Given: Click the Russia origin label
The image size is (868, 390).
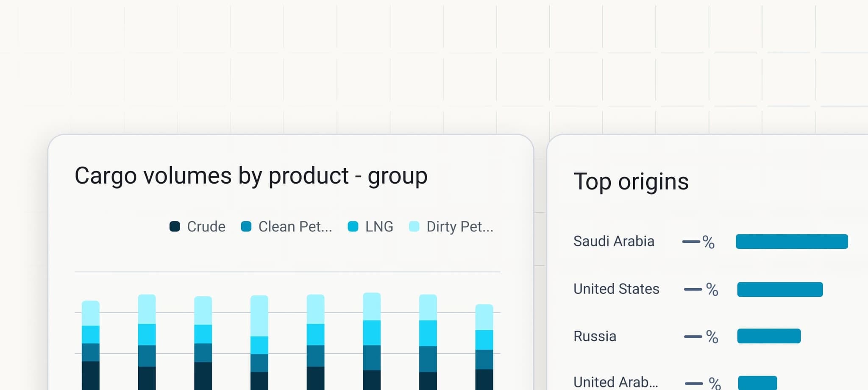Looking at the screenshot, I should [x=595, y=336].
